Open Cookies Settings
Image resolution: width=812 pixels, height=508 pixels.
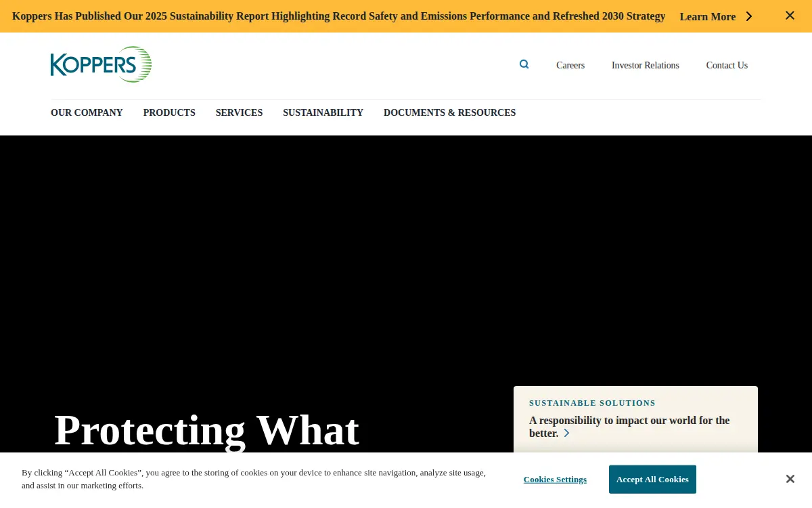[x=555, y=479]
